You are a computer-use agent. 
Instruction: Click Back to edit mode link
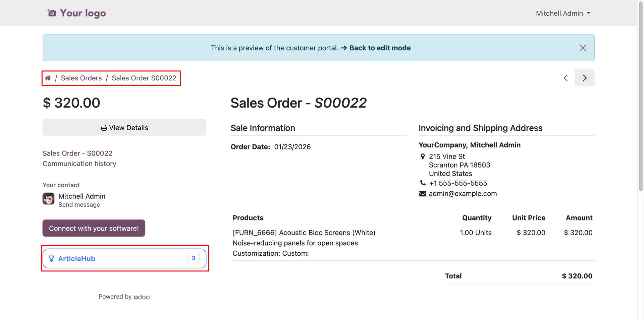click(x=380, y=48)
